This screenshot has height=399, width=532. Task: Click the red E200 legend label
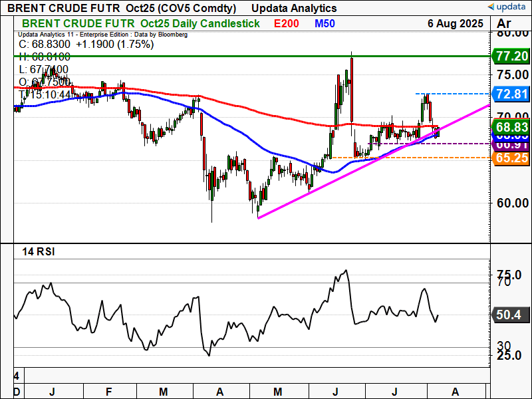[x=287, y=23]
